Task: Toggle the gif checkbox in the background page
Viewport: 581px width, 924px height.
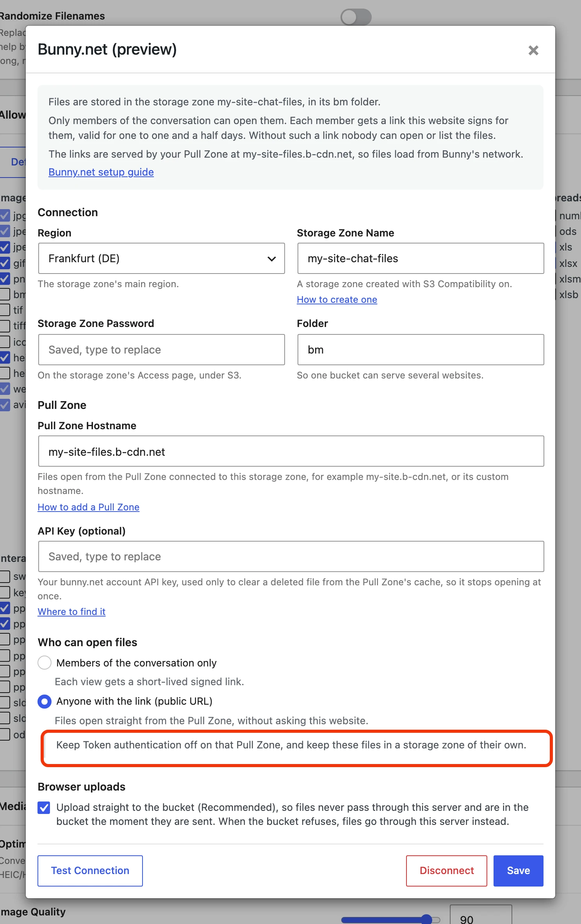Action: (5, 263)
